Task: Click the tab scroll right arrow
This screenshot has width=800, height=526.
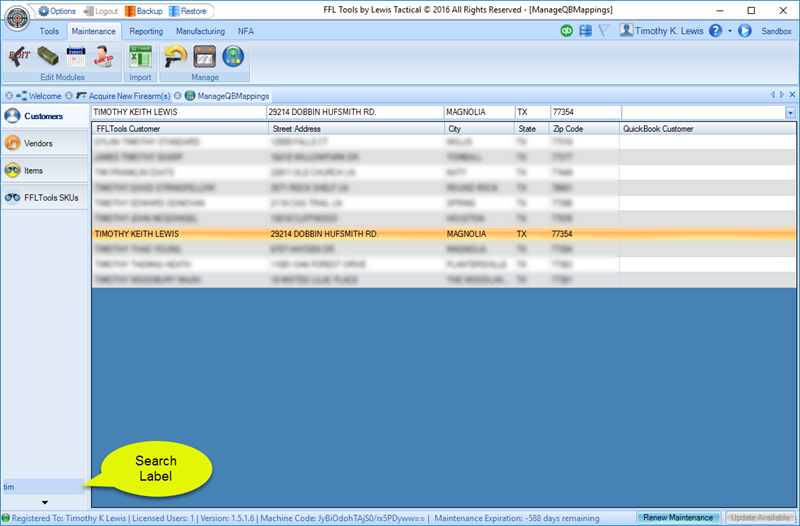Action: [782, 94]
